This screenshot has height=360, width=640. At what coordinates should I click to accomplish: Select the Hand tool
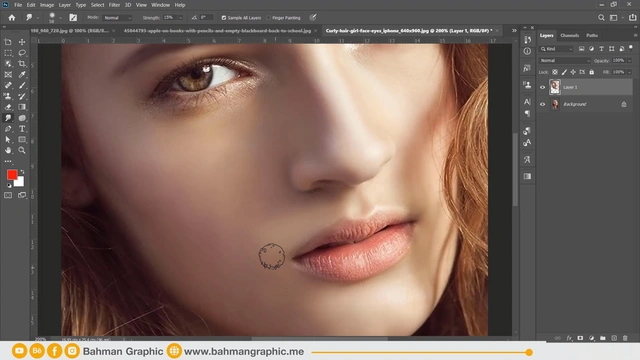[x=8, y=150]
